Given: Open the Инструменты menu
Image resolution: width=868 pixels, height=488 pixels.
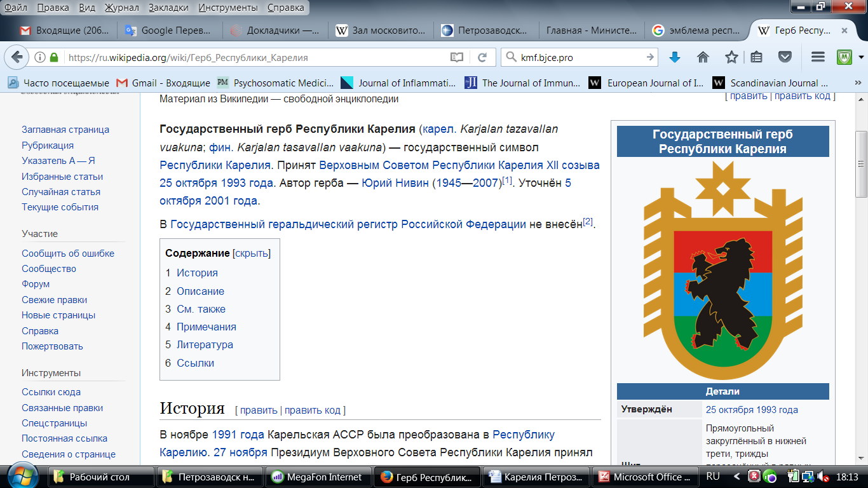Looking at the screenshot, I should 228,8.
